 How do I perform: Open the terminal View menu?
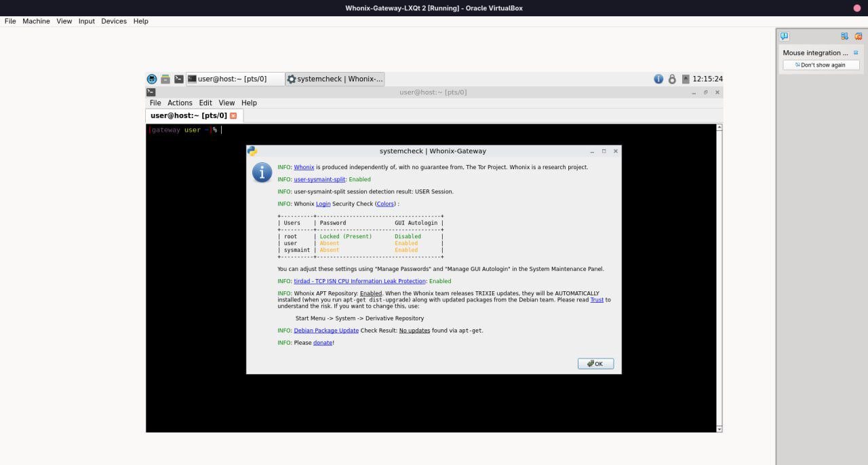(x=226, y=103)
